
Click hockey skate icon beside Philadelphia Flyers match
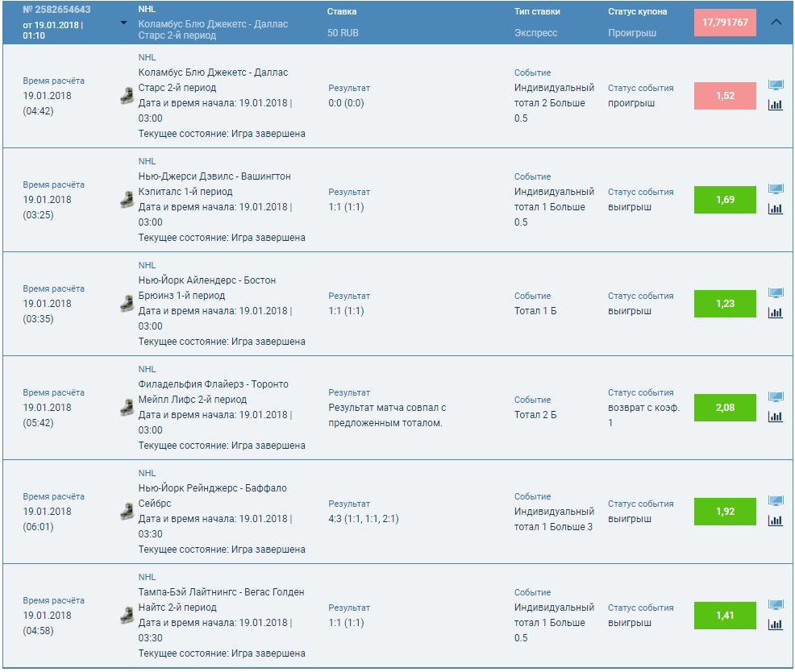tap(127, 408)
